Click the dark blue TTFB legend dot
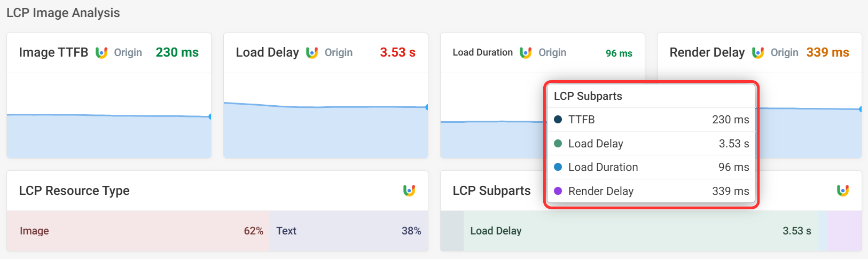This screenshot has height=259, width=868. (x=558, y=120)
